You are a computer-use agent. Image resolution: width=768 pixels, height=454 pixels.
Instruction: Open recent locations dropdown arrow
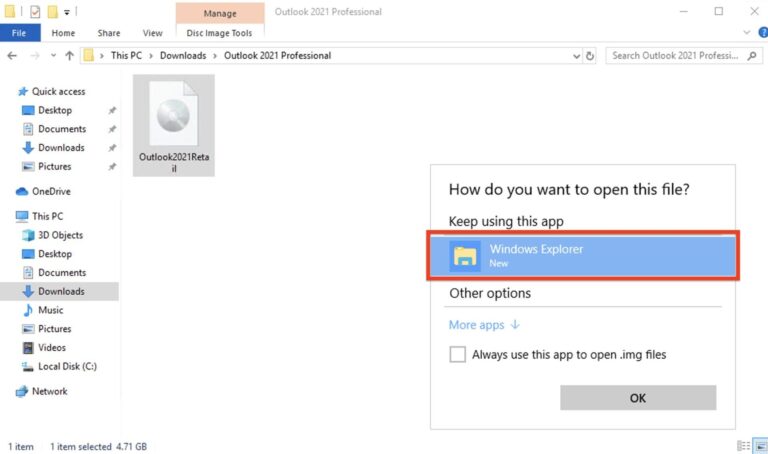coord(53,56)
